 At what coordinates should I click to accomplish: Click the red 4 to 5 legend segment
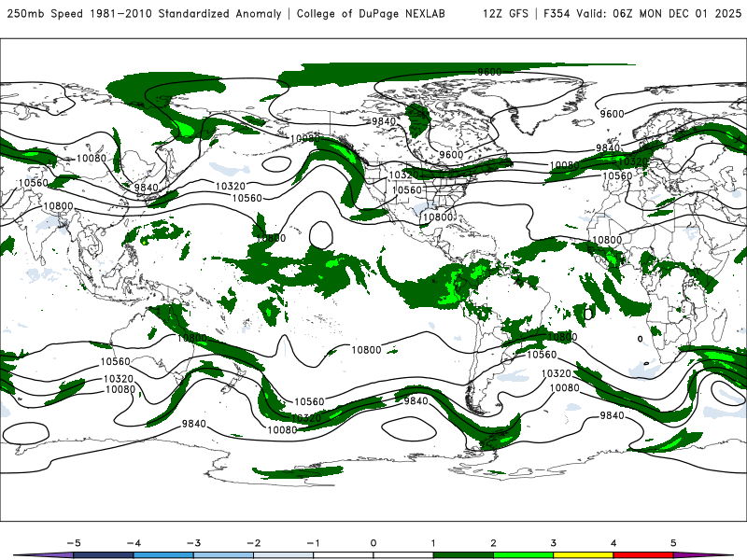point(643,555)
